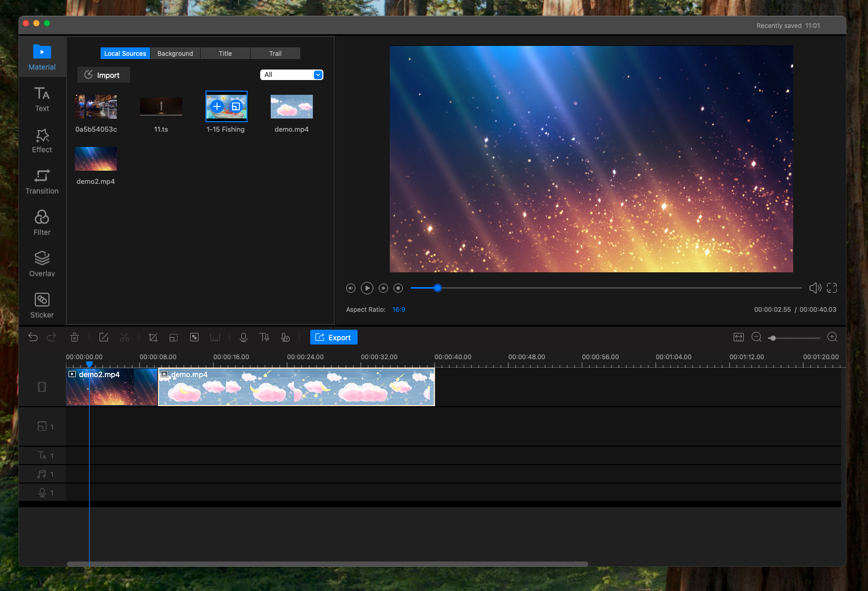The height and width of the screenshot is (591, 868).
Task: Click the microphone voiceover icon in toolbar
Action: pos(243,337)
